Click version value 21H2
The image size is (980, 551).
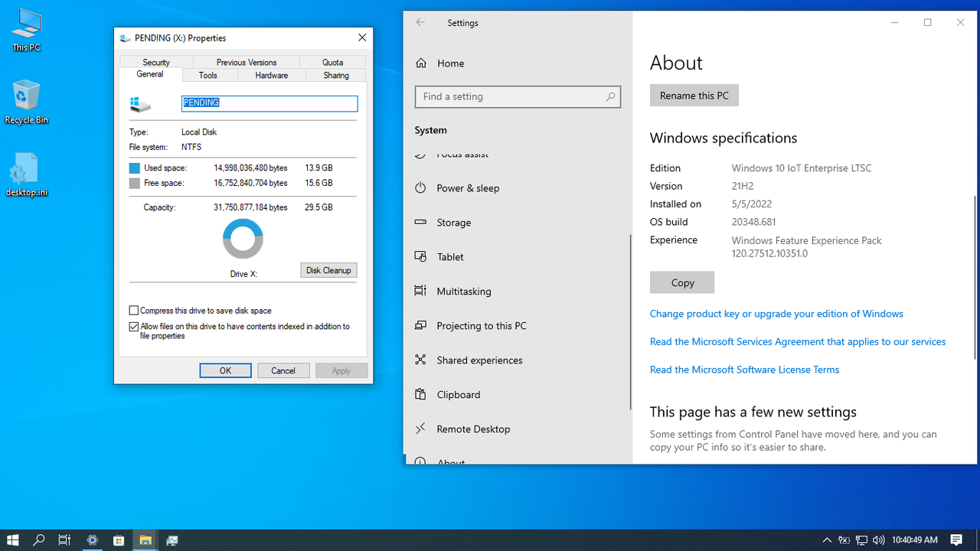point(743,186)
